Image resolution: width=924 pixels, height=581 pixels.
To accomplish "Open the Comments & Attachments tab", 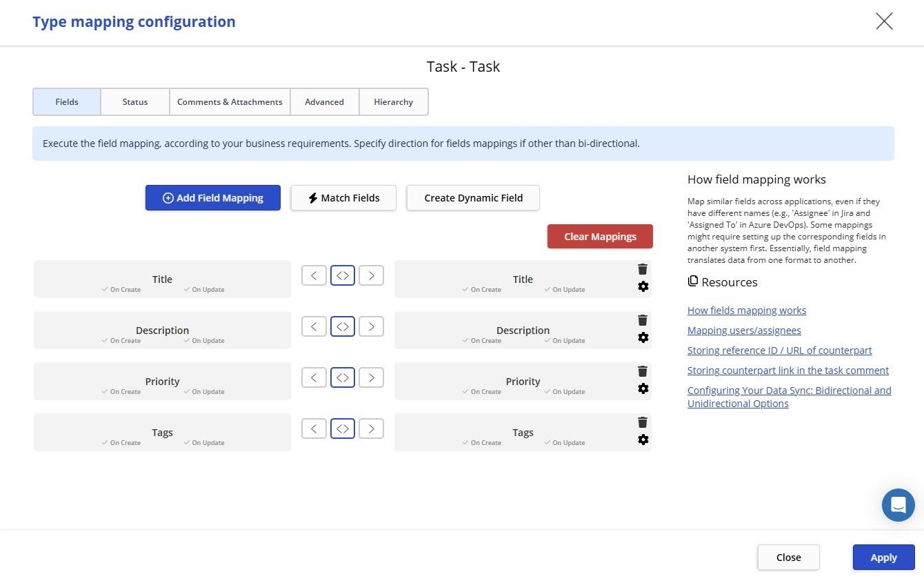I will [x=230, y=101].
